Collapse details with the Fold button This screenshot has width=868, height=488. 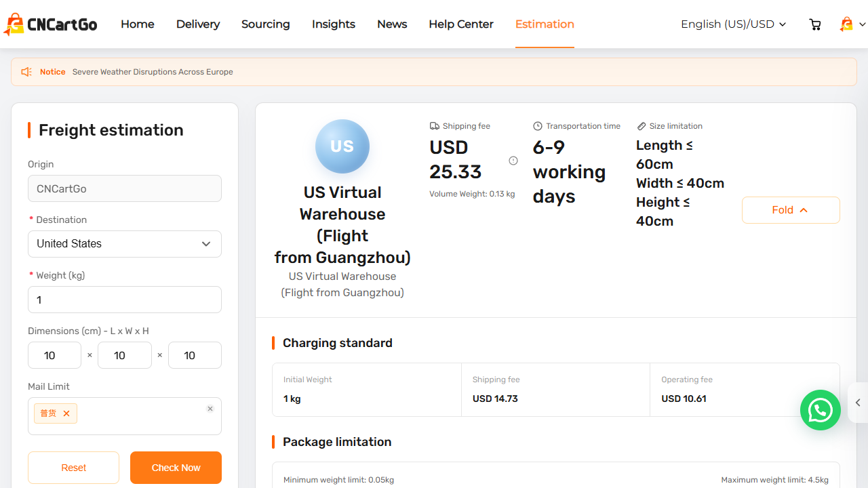click(791, 210)
